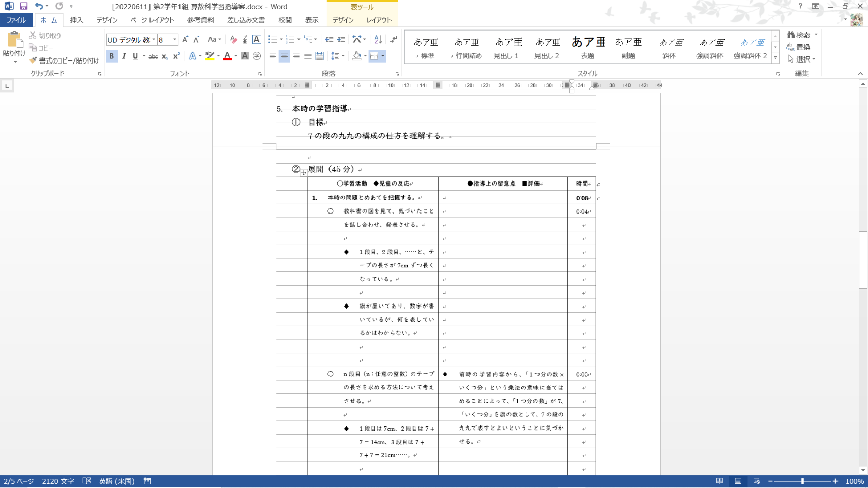
Task: Switch to the 挿入 (Insert) tab
Action: click(x=77, y=20)
